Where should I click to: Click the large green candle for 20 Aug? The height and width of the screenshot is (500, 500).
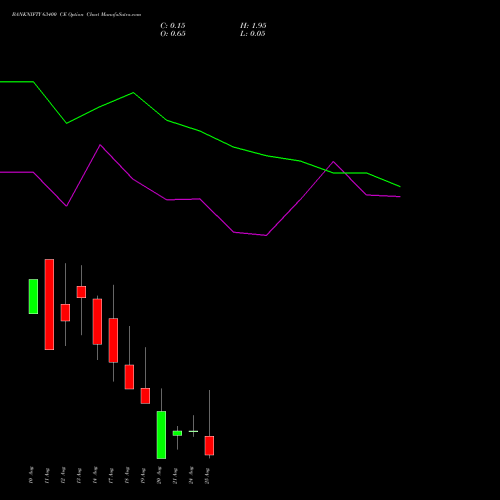pos(161,435)
